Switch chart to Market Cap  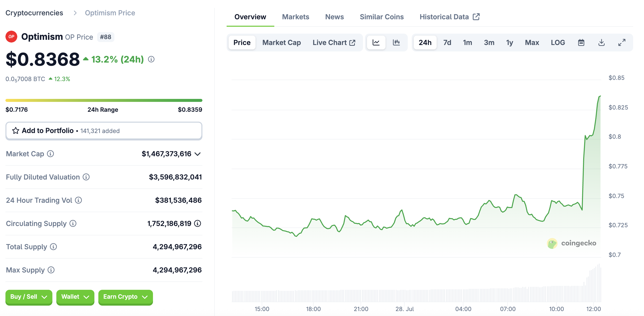pyautogui.click(x=281, y=43)
